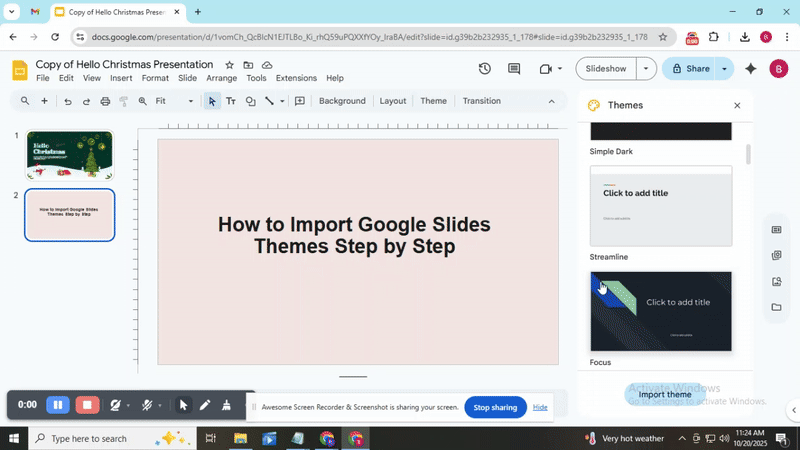Click the Shape tool icon

(x=250, y=101)
